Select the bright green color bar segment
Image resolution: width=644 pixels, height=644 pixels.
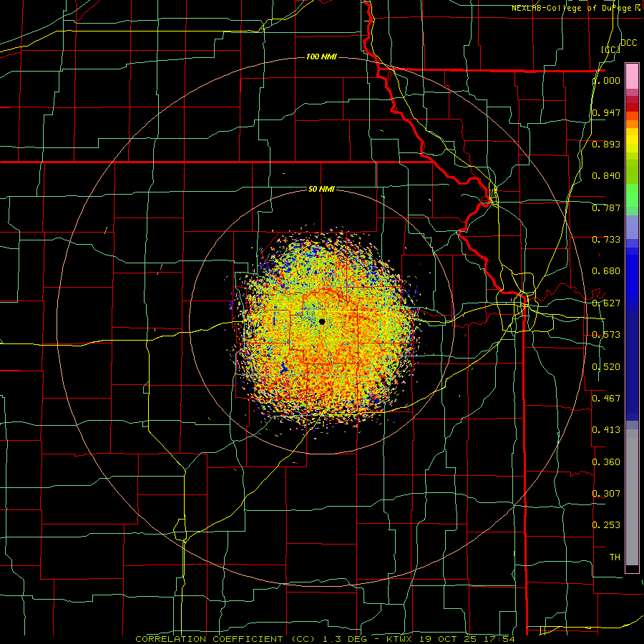[x=632, y=195]
